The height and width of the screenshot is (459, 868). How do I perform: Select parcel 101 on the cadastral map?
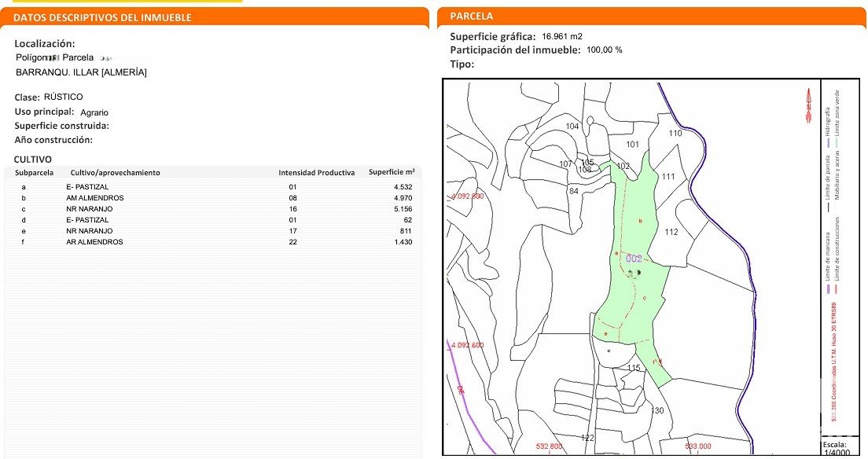632,145
